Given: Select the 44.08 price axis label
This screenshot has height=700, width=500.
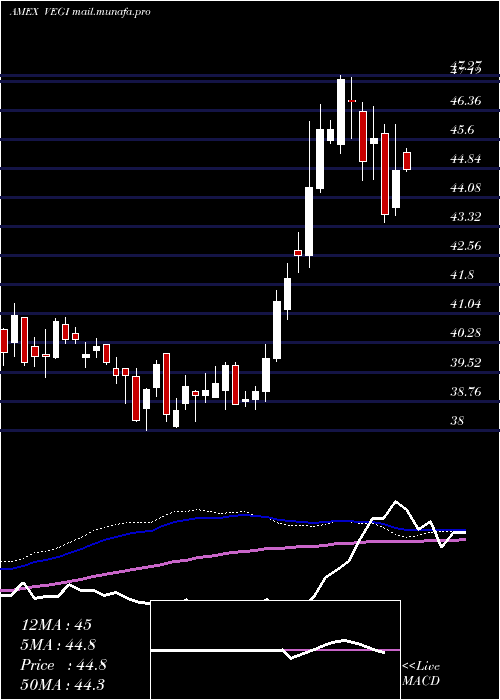Looking at the screenshot, I should (x=466, y=188).
